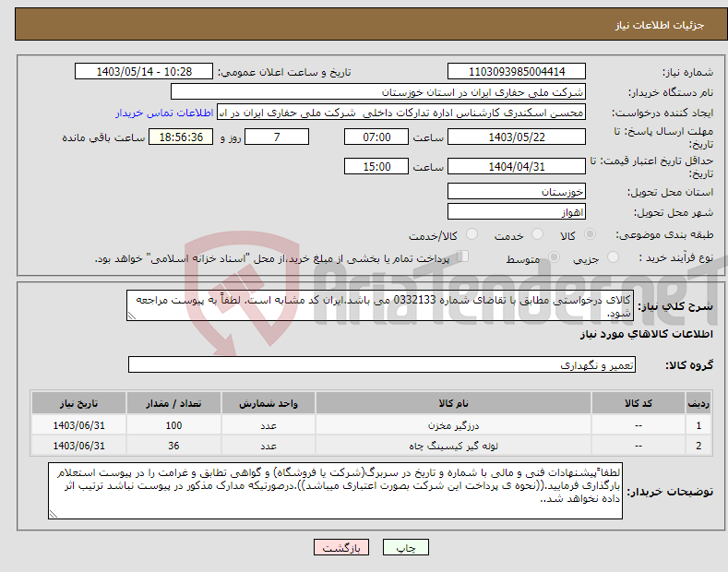Click the شماره نیاز label
Screen dimensions: 728x572
687,72
